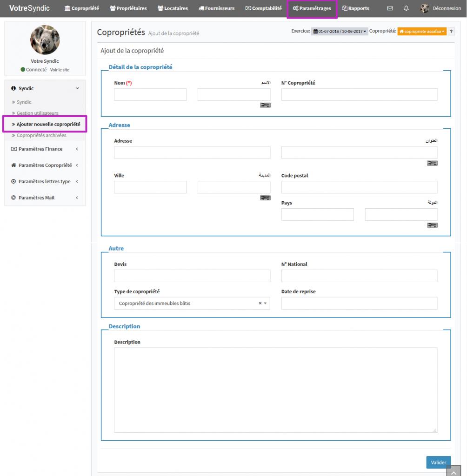Open the Exercice date range dropdown

coord(340,31)
